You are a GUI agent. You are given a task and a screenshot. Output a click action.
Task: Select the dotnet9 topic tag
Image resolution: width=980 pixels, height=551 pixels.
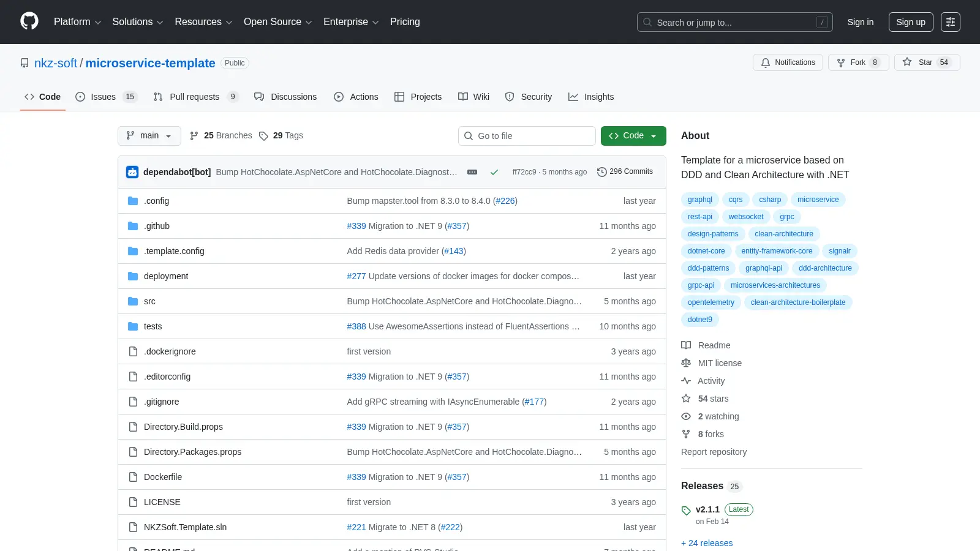[700, 320]
